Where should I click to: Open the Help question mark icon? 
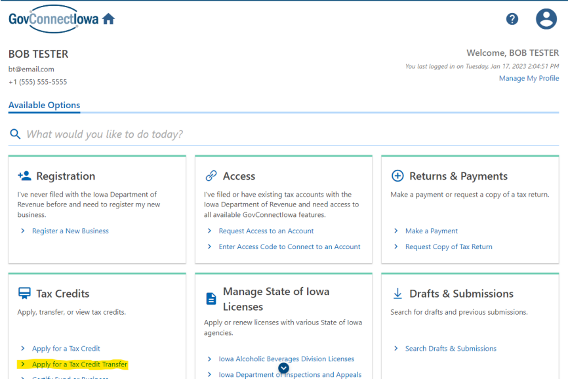(512, 19)
